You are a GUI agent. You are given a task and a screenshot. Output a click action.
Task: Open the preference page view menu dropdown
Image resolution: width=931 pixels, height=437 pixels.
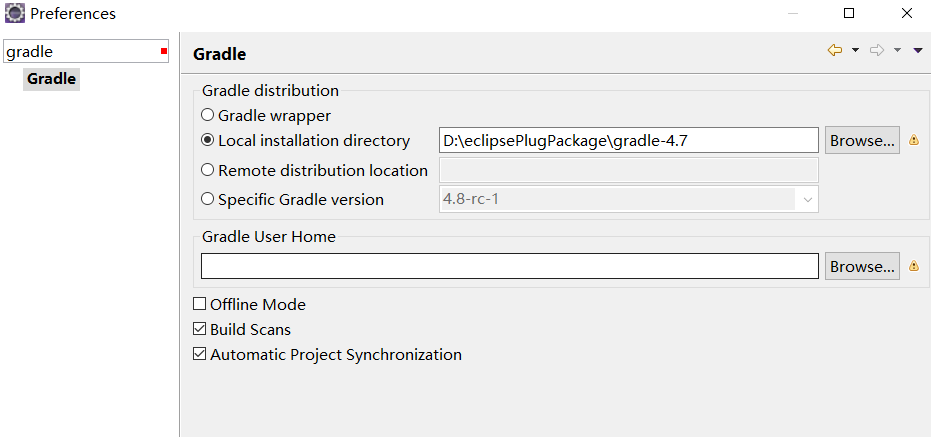point(918,50)
